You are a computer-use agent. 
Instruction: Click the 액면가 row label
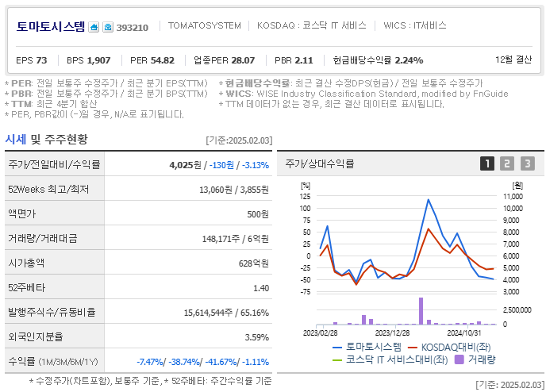tap(22, 213)
